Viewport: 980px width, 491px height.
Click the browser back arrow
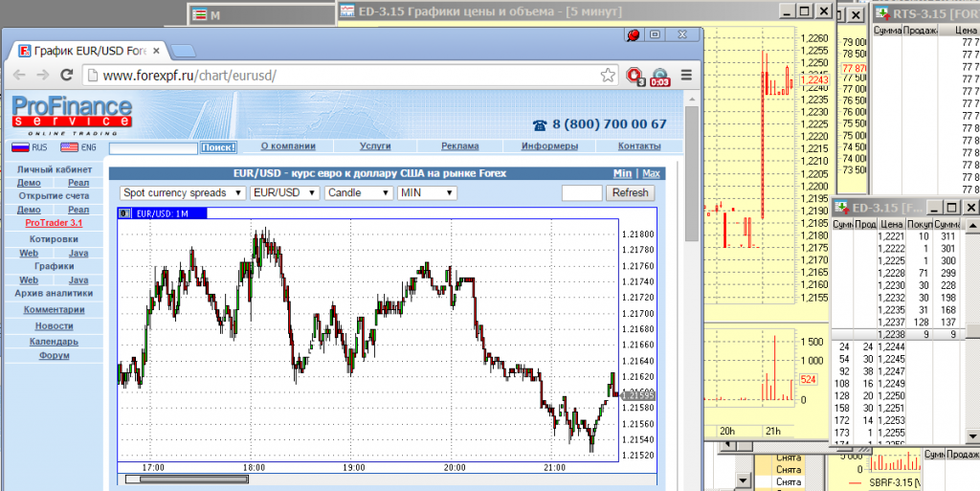[19, 75]
